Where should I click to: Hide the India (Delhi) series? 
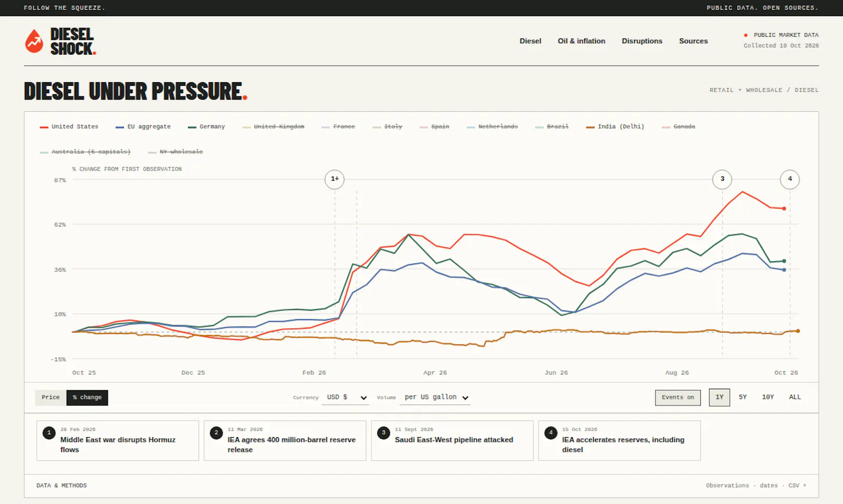[x=615, y=127]
